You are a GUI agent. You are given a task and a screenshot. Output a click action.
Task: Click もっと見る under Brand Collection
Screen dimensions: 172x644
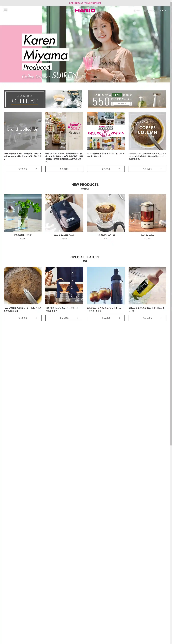(x=23, y=169)
